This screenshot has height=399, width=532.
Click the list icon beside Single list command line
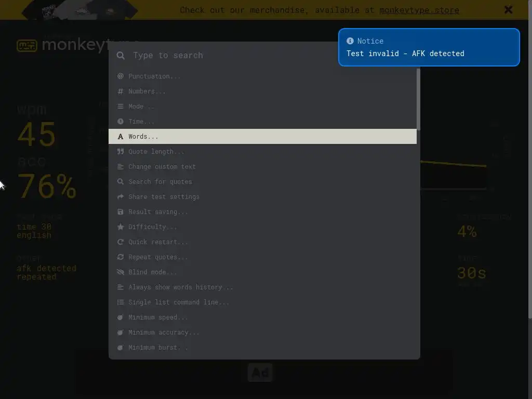click(x=121, y=302)
